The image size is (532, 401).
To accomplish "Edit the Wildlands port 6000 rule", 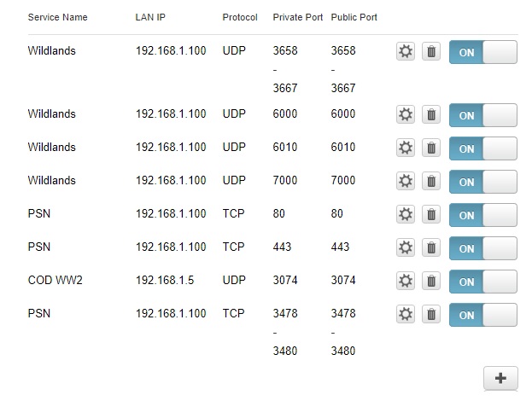I will point(406,115).
